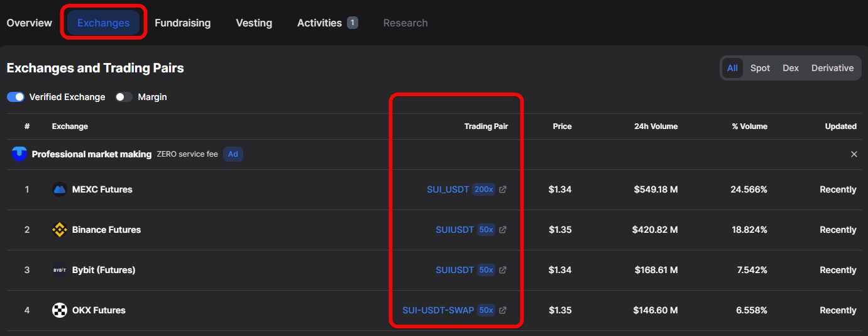Open the Fundraising tab
The width and height of the screenshot is (868, 336).
(182, 23)
